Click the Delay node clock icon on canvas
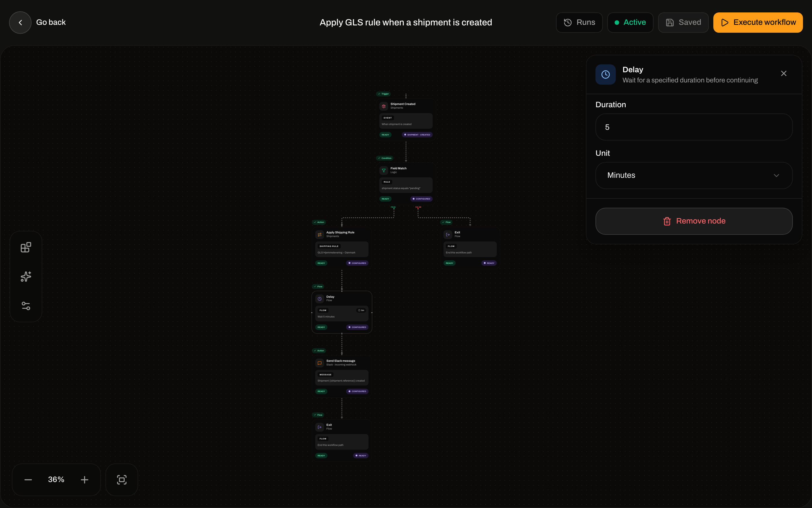The image size is (812, 508). tap(319, 299)
